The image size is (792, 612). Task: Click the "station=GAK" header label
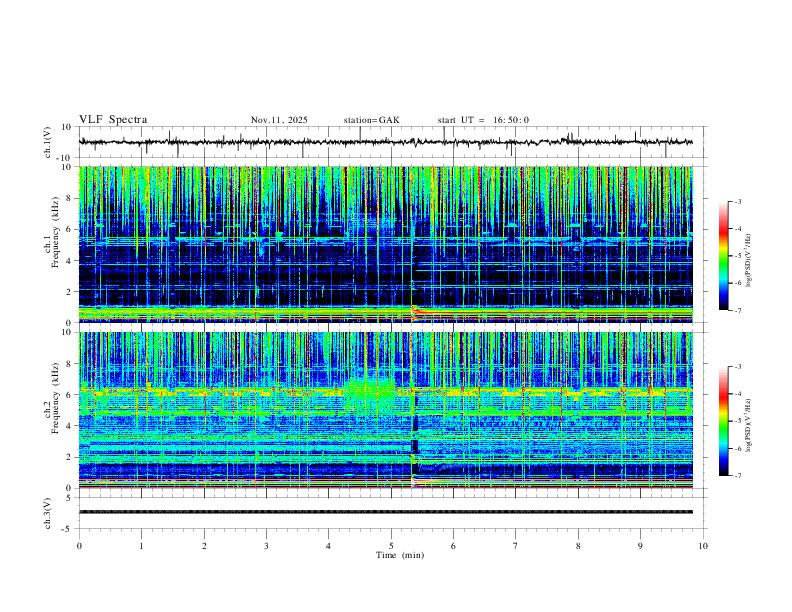[371, 120]
